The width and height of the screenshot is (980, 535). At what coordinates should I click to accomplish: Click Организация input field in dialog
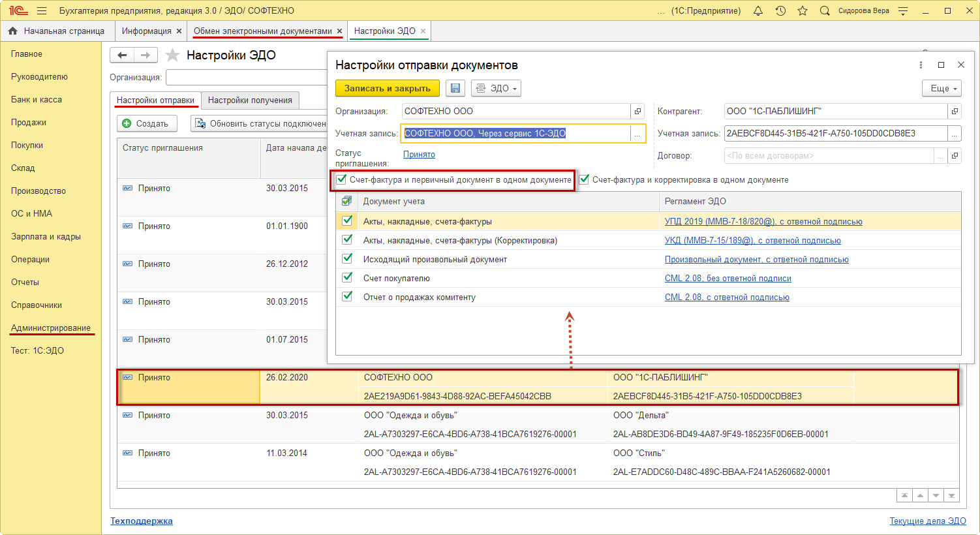pyautogui.click(x=516, y=112)
